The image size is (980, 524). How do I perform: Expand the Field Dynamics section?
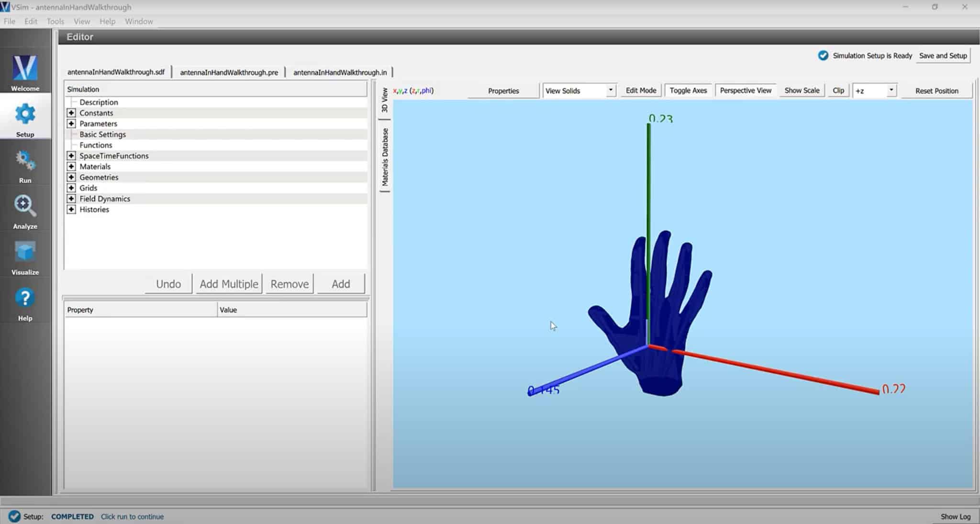coord(71,199)
